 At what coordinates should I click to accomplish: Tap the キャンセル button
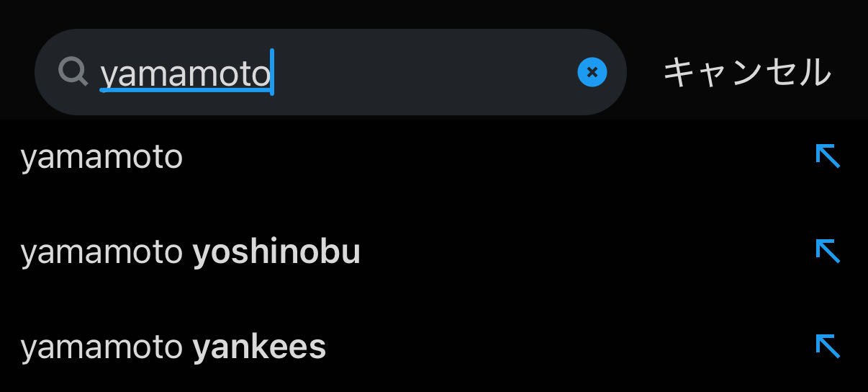coord(746,72)
